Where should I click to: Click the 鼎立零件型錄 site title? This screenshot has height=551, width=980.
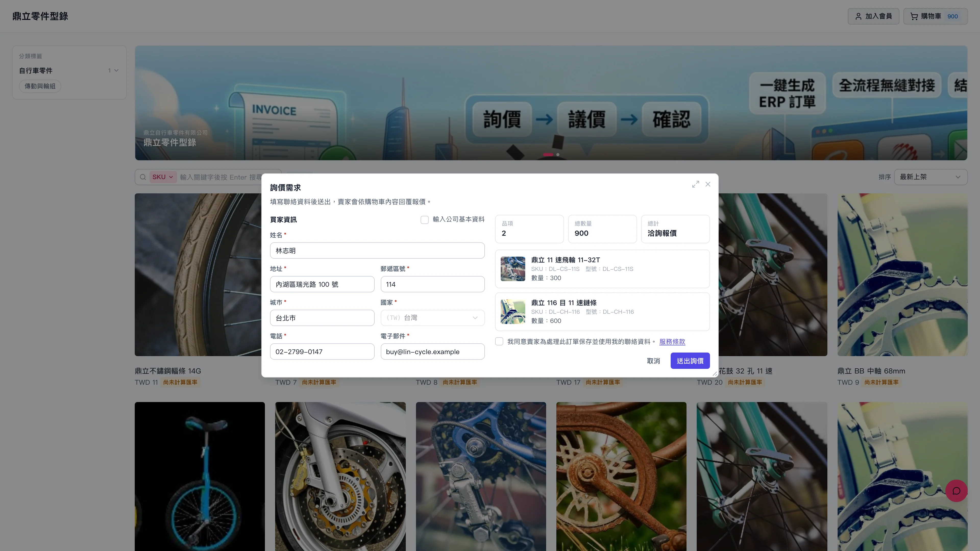(40, 16)
